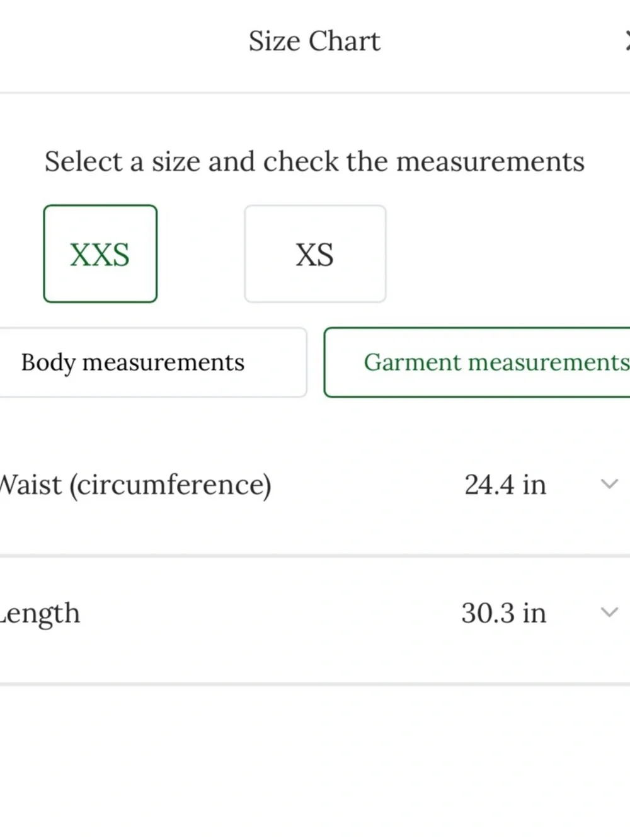The width and height of the screenshot is (630, 840).
Task: Click the word 'Body' in left tab
Action: coord(49,363)
